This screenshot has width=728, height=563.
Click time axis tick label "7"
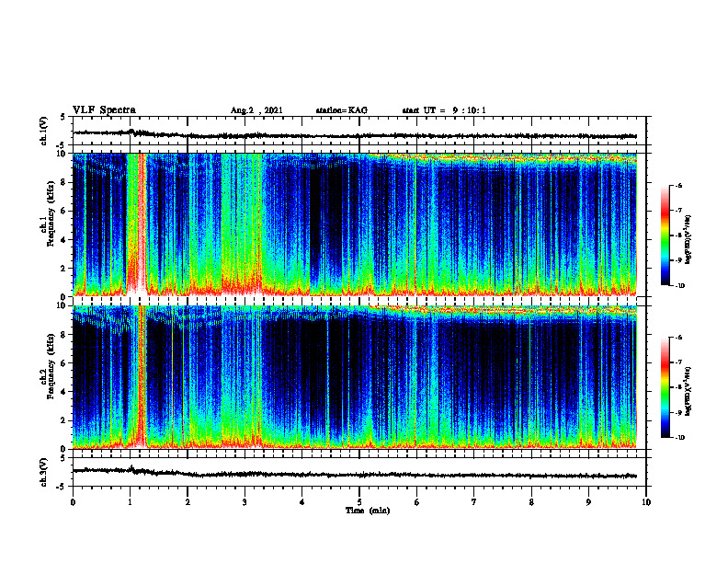(474, 502)
